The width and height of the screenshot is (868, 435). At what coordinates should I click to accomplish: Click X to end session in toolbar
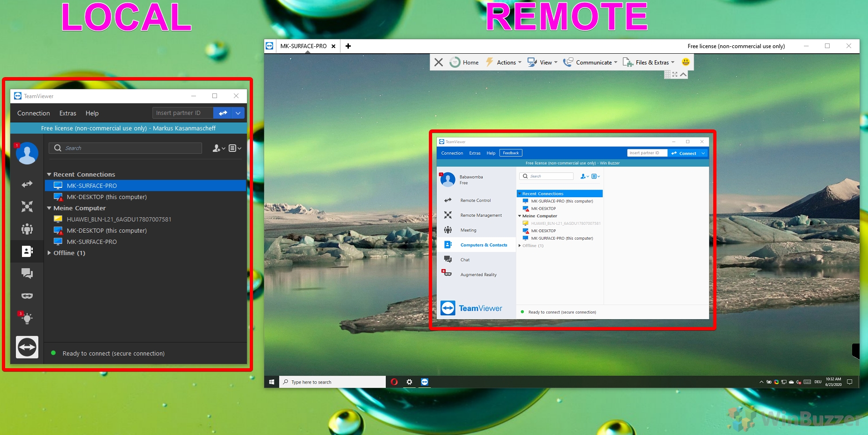tap(439, 62)
